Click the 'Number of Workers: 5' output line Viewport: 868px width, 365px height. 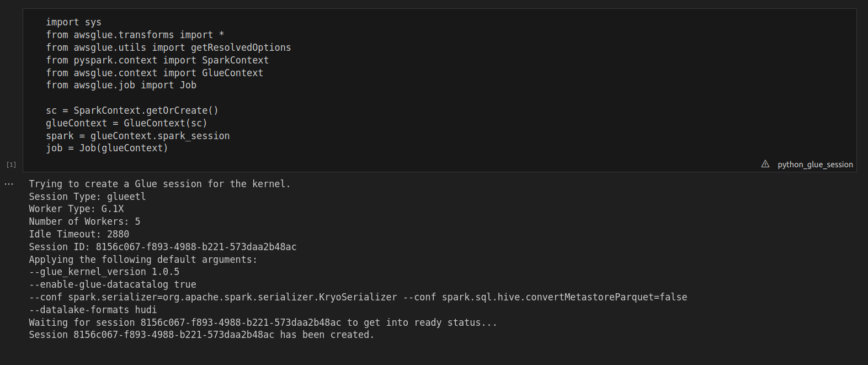tap(84, 221)
